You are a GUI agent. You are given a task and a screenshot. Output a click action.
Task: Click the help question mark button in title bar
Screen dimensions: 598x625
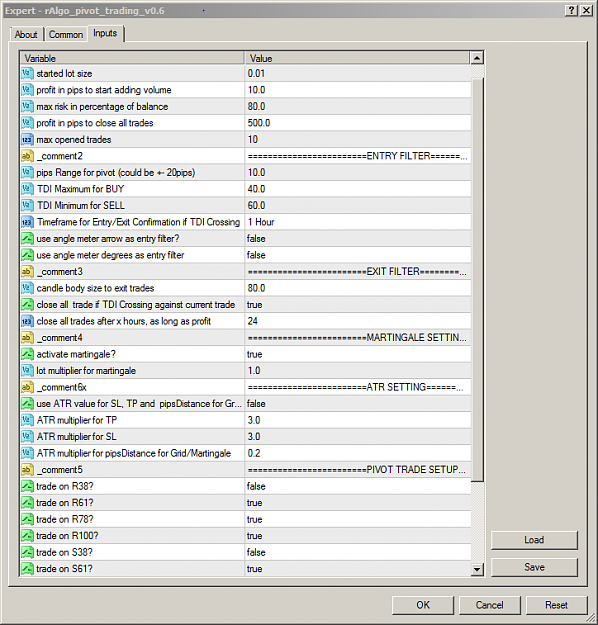[571, 11]
